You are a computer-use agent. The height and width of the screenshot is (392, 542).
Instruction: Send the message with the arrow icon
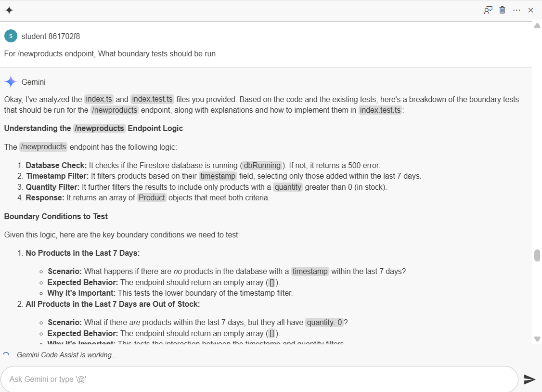[x=529, y=379]
